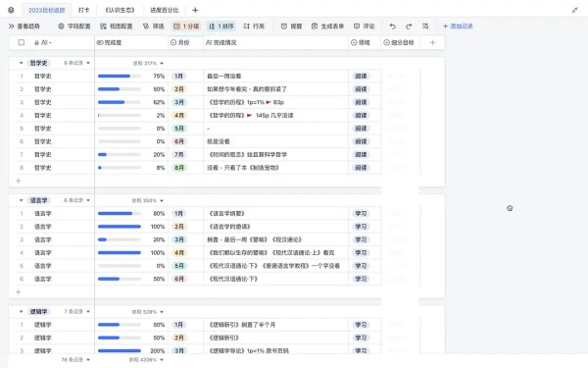Viewport: 588px width, 368px height.
Task: Open the find-records icon in the toolbar
Action: pos(425,26)
